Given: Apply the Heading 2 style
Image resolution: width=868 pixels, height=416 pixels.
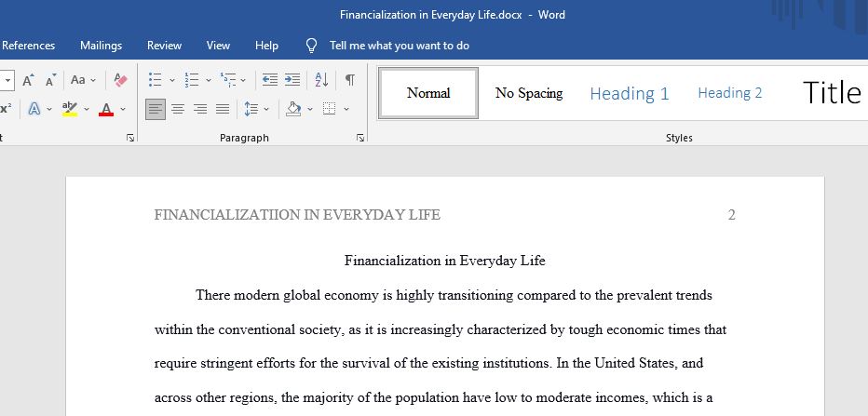Looking at the screenshot, I should pos(729,93).
